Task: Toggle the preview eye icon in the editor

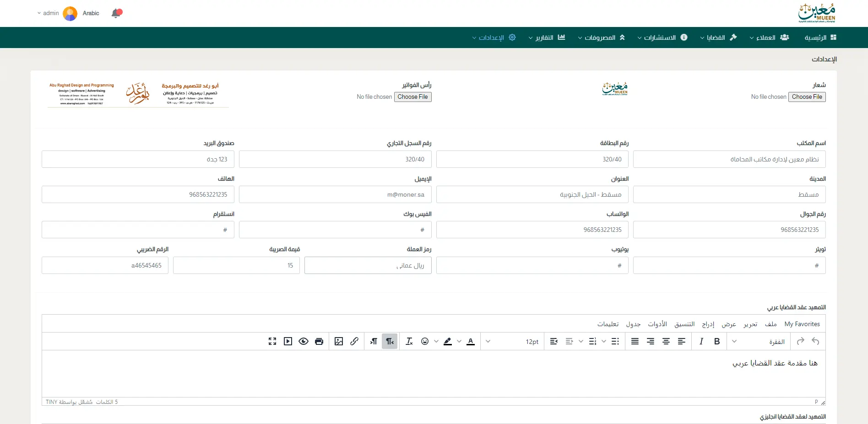Action: tap(304, 341)
